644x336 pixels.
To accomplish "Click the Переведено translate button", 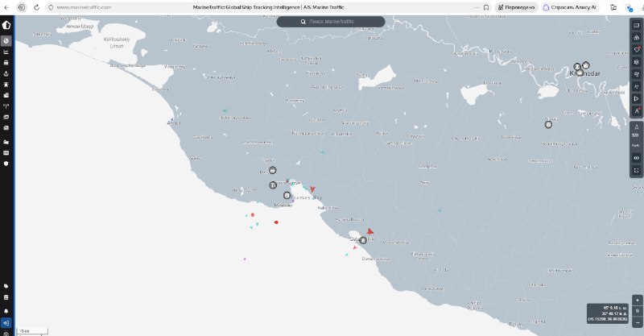I will (x=516, y=7).
